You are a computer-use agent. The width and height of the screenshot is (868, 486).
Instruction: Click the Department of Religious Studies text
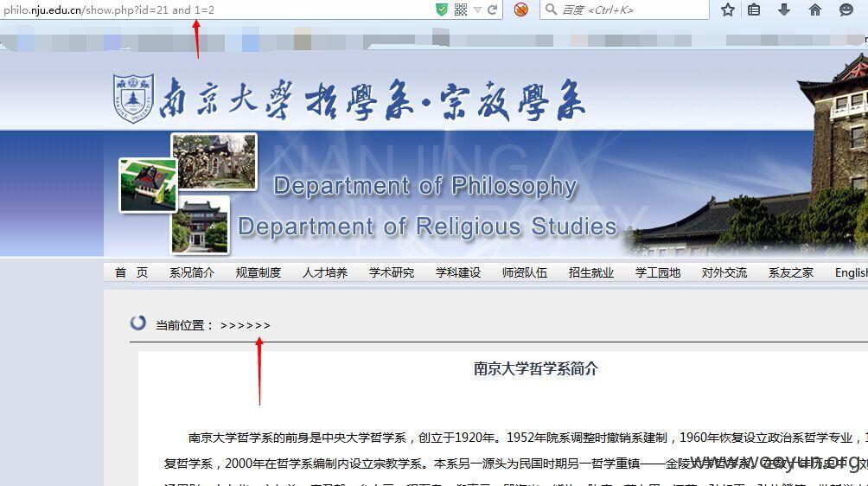tap(427, 227)
